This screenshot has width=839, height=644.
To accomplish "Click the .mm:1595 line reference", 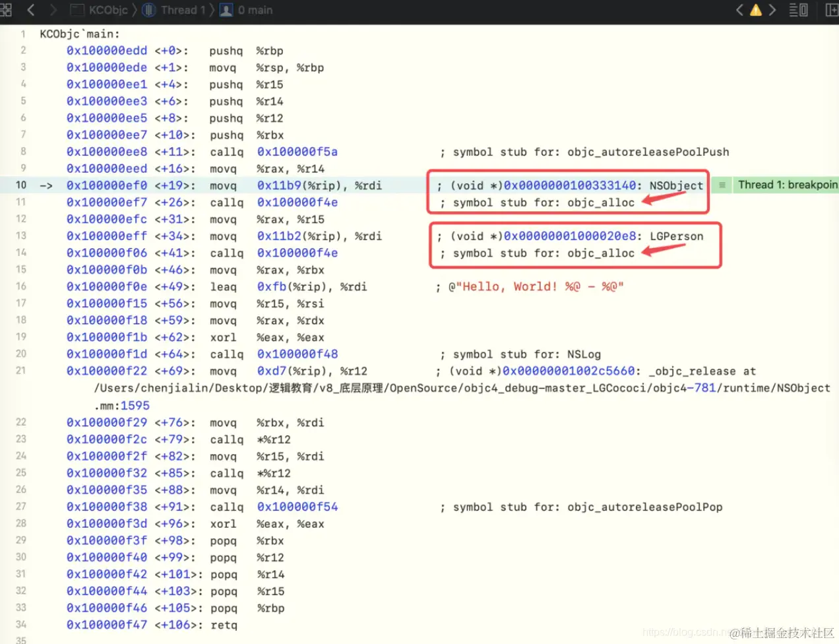I will 122,405.
